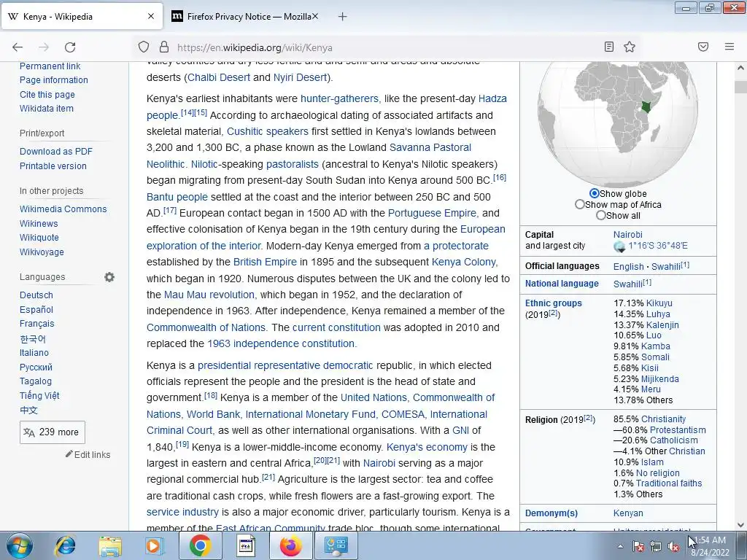Screen dimensions: 747x560
Task: Follow the Mau Mau revolution link
Action: tap(209, 295)
